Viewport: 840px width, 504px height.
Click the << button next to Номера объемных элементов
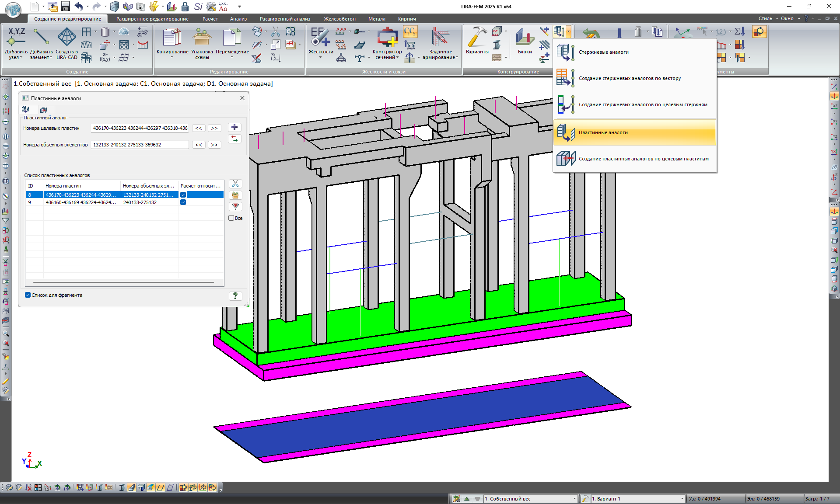tap(199, 145)
